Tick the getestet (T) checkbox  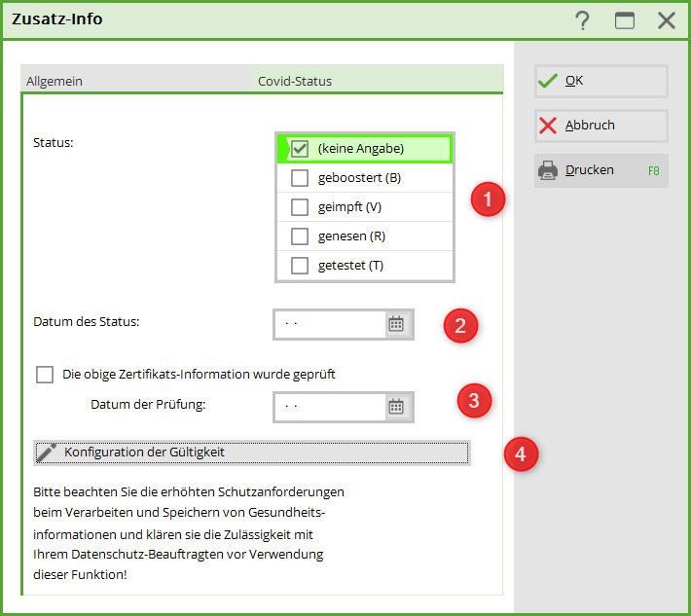(x=300, y=266)
